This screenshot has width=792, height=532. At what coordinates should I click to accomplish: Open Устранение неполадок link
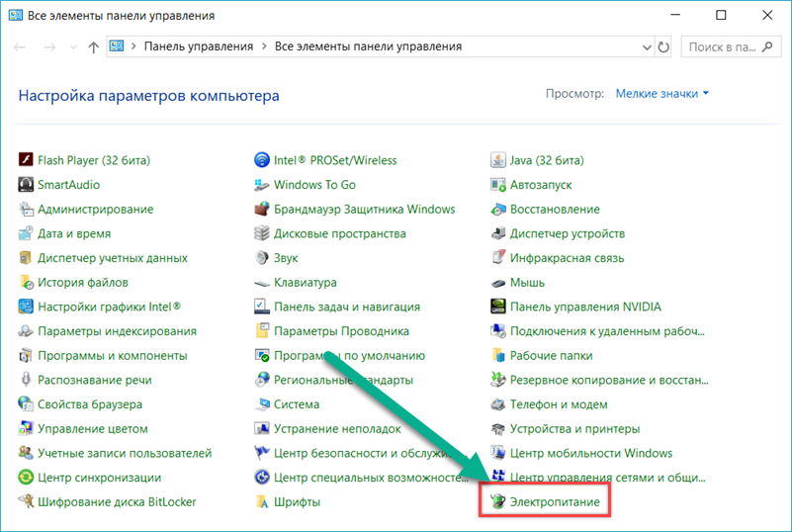pyautogui.click(x=337, y=428)
